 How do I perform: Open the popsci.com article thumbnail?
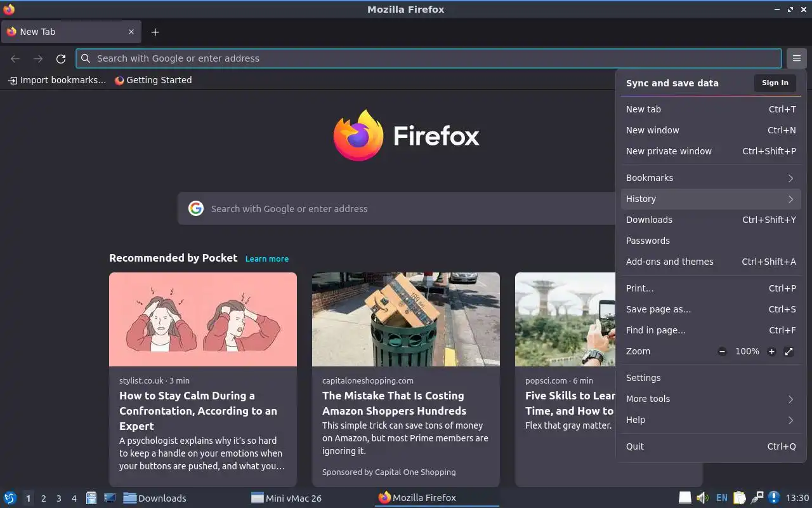point(565,319)
